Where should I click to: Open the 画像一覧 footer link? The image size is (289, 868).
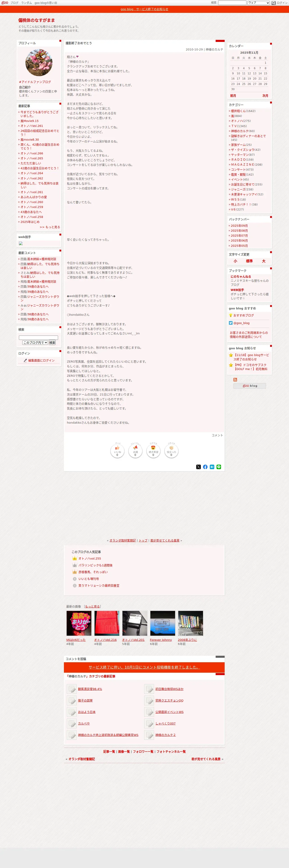(124, 752)
